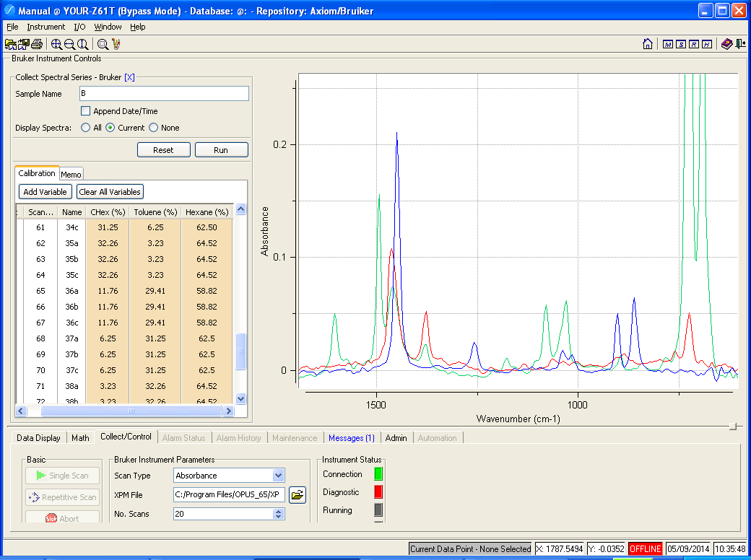The width and height of the screenshot is (751, 560).
Task: Open the XPM File browse folder icon
Action: coord(297,495)
